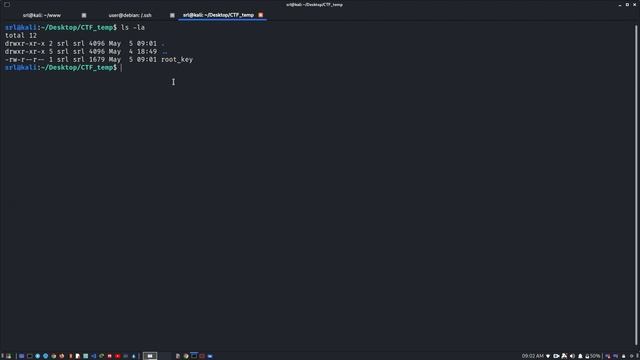Click the -rw-r--r-- permissions text

[x=25, y=60]
